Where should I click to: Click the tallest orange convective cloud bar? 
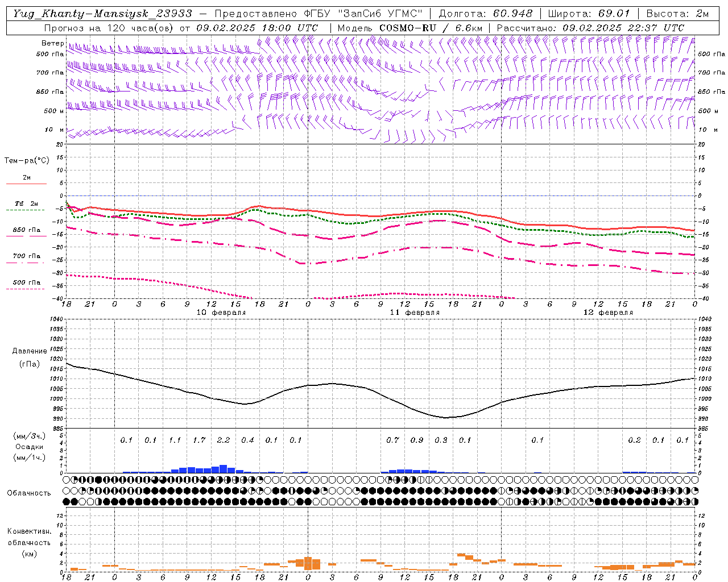tap(308, 563)
